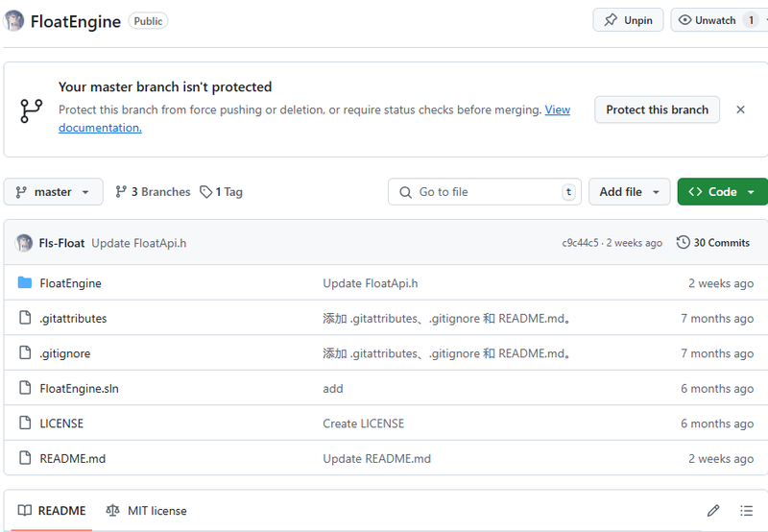The width and height of the screenshot is (768, 532).
Task: Click the Unpin button
Action: (x=628, y=20)
